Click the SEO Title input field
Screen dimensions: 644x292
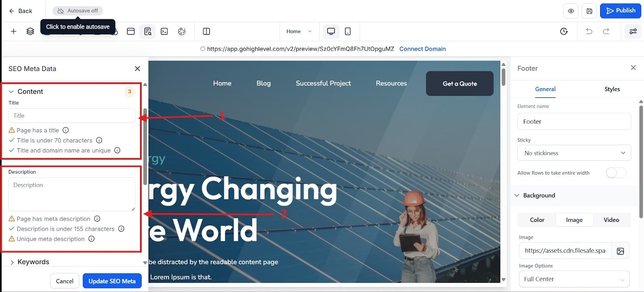(72, 116)
